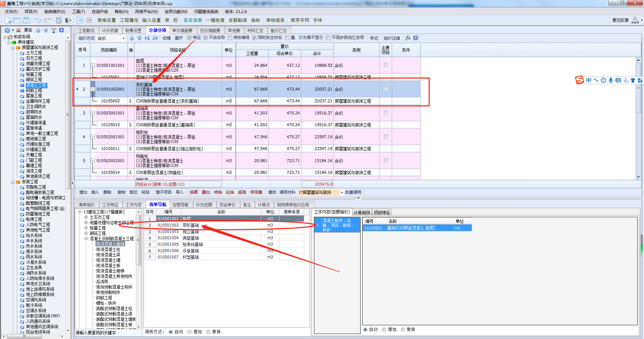The width and height of the screenshot is (644, 339).
Task: Toggle the 同时改主材名 checkbox
Action: point(254,38)
